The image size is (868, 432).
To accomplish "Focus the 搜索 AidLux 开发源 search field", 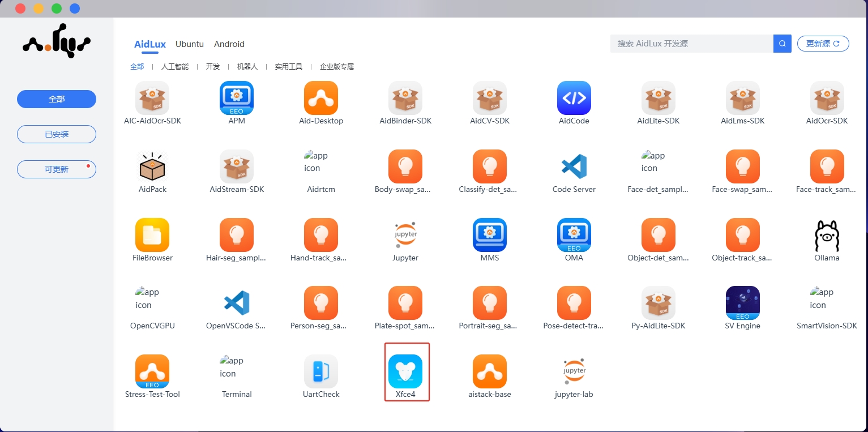I will click(x=692, y=44).
